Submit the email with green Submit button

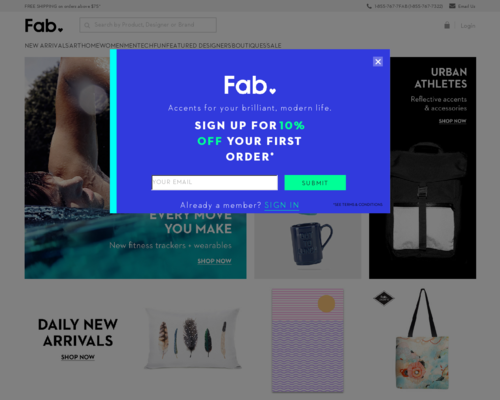tap(315, 183)
